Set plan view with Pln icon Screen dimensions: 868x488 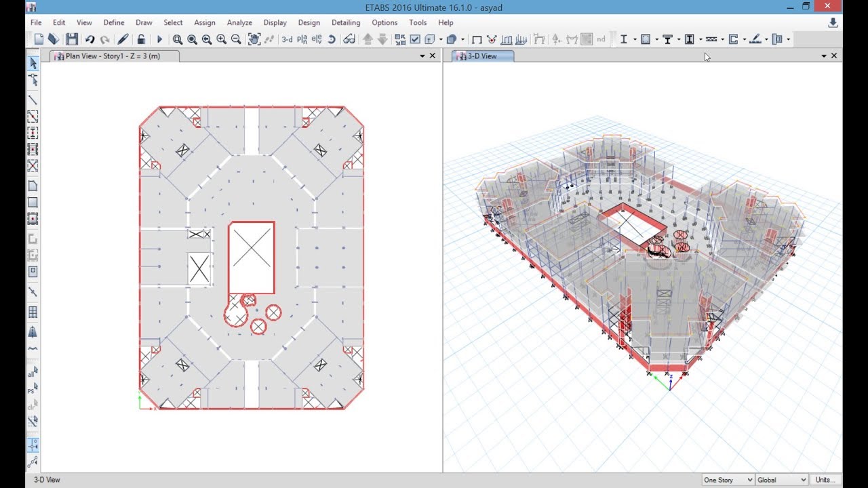pyautogui.click(x=302, y=39)
